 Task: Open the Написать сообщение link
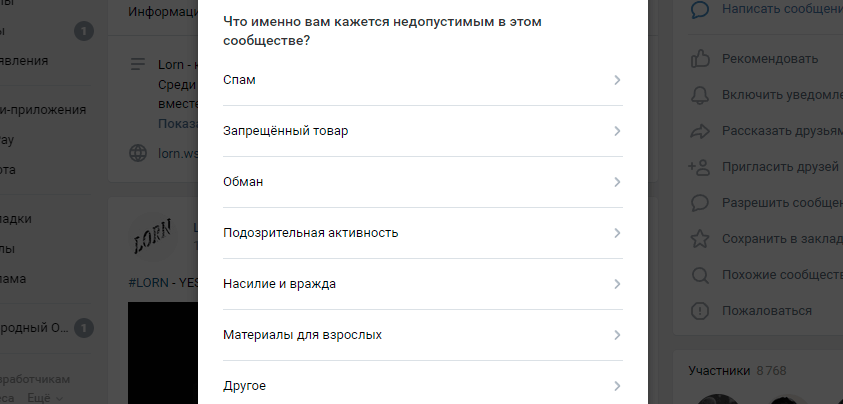pyautogui.click(x=782, y=9)
